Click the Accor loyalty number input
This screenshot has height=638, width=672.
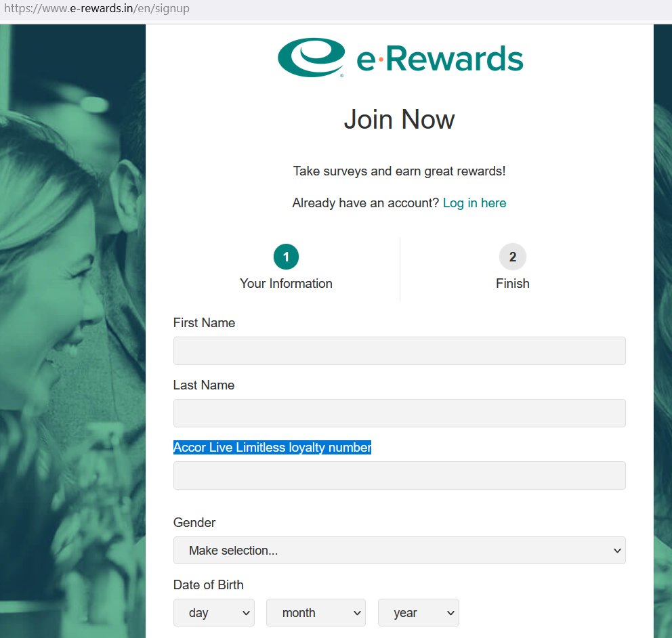click(x=400, y=475)
